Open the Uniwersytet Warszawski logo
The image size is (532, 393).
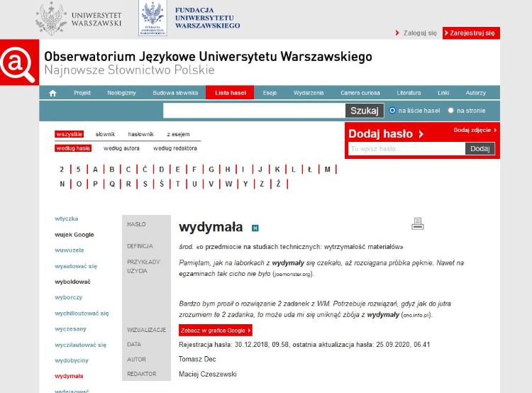pyautogui.click(x=79, y=18)
